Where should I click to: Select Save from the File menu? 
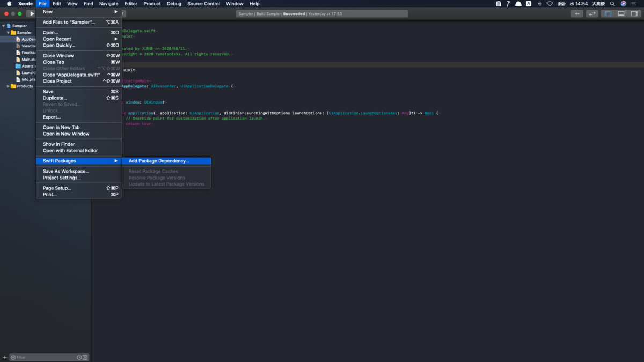[79, 92]
